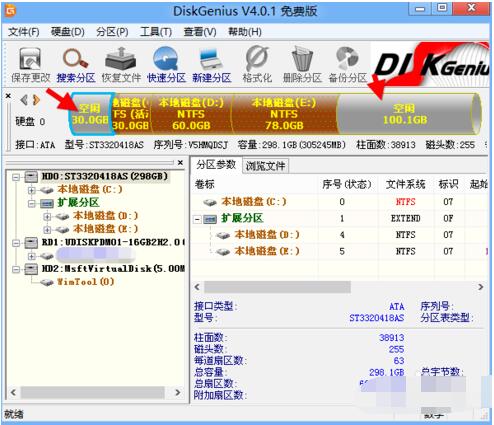Go to next disk with orange right arrow

(36, 100)
